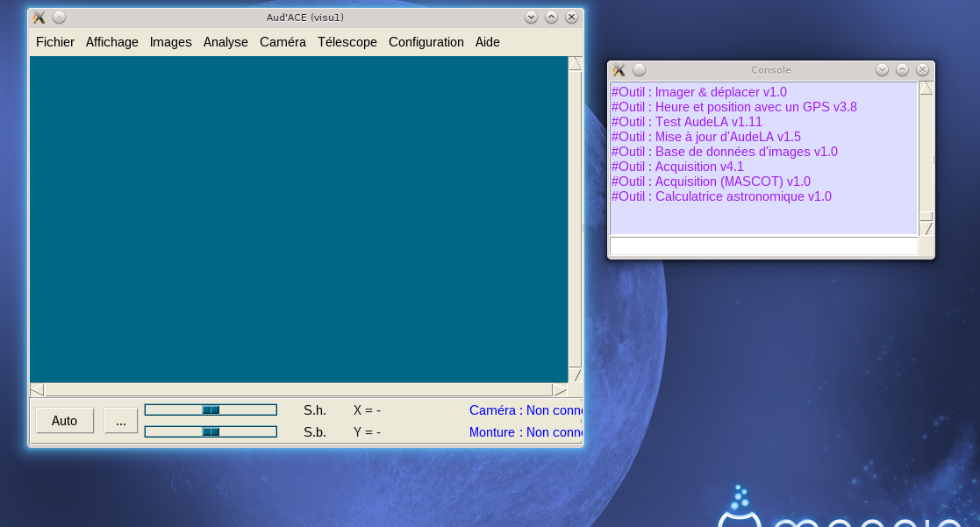
Task: Click the S.b. label
Action: pos(315,432)
